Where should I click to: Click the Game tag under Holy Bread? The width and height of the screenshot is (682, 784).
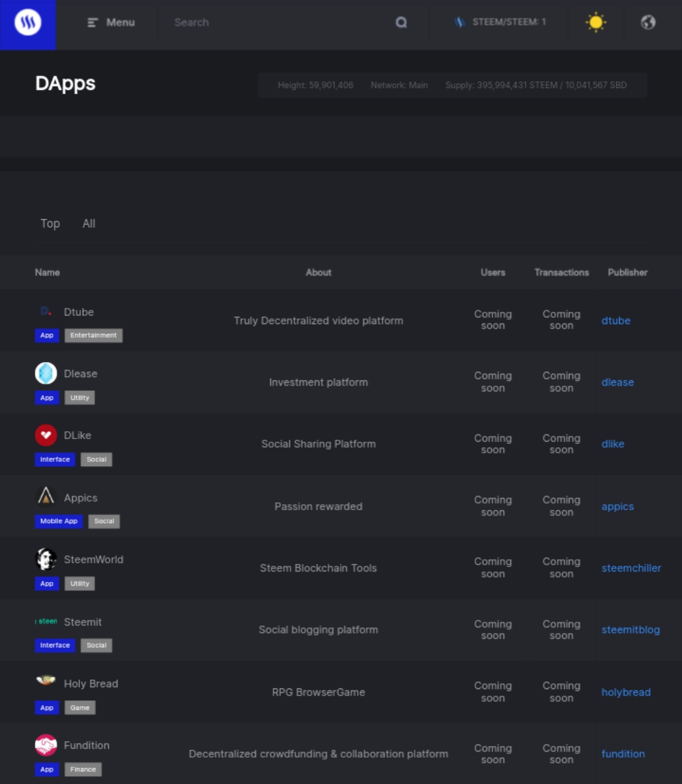click(x=80, y=708)
